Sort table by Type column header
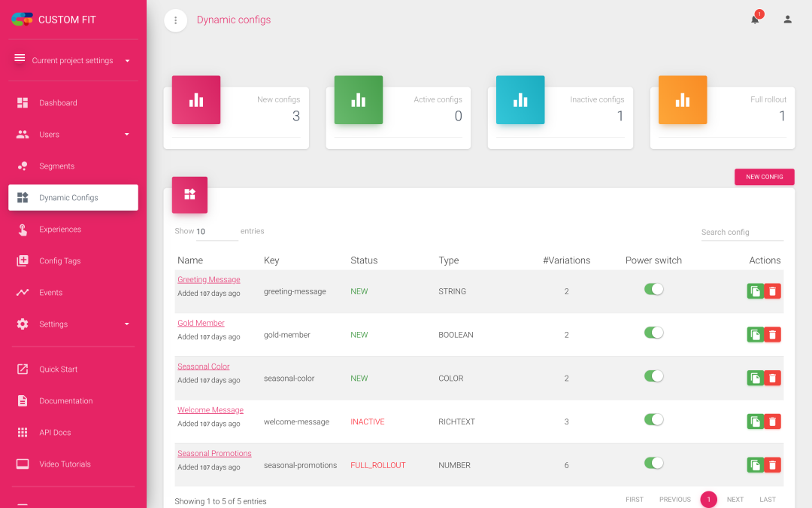This screenshot has height=508, width=812. coord(448,260)
